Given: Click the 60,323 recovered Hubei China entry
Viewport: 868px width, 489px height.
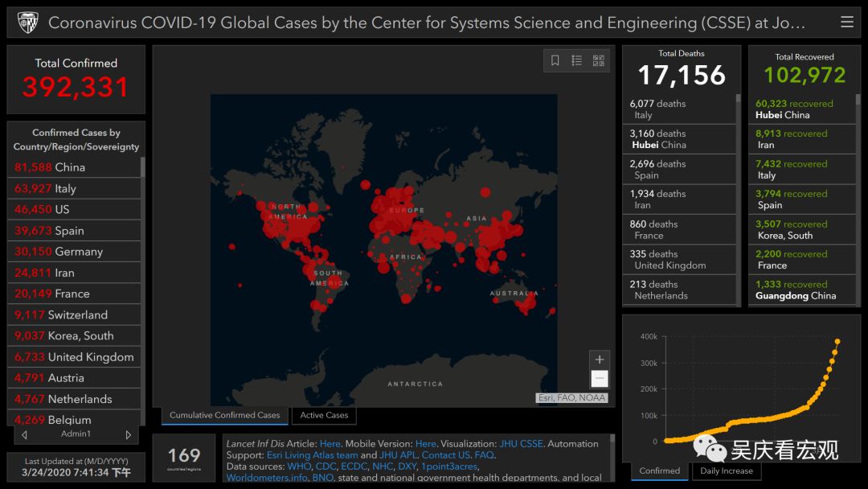Looking at the screenshot, I should tap(802, 109).
